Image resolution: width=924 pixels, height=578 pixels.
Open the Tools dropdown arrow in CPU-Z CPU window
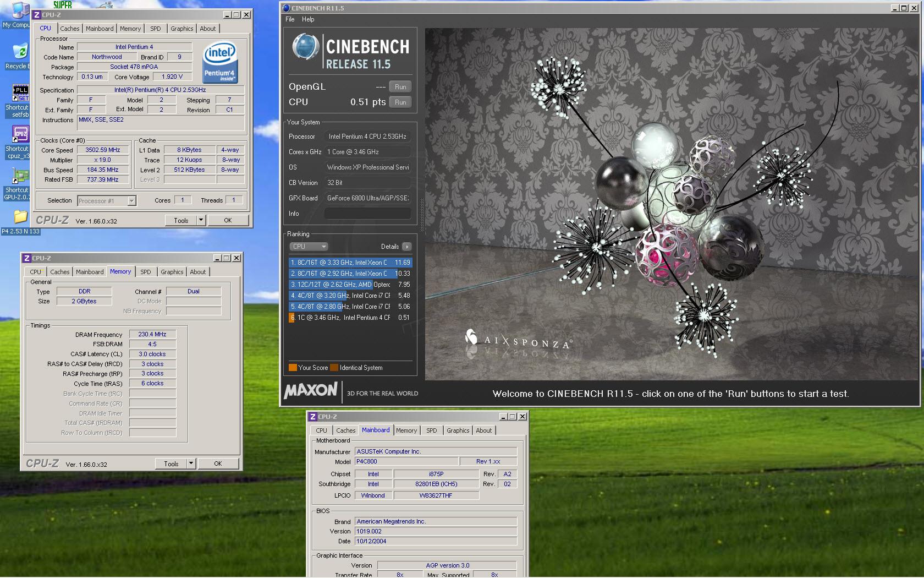click(x=201, y=220)
